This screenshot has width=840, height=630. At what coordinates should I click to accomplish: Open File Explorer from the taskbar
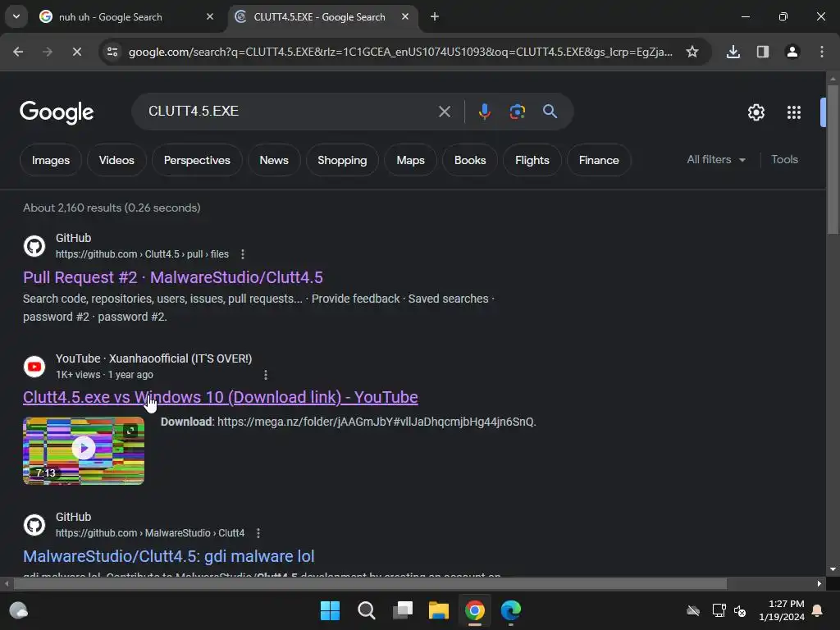438,610
